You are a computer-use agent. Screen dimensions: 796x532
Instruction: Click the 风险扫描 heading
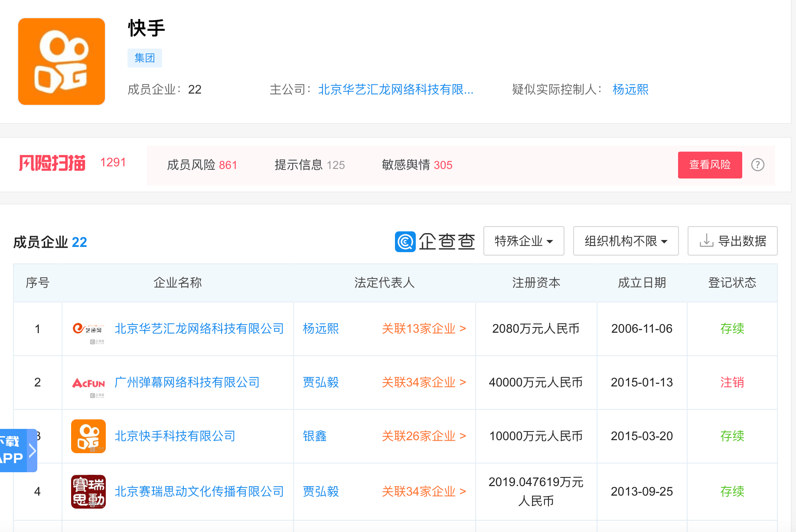coord(52,163)
